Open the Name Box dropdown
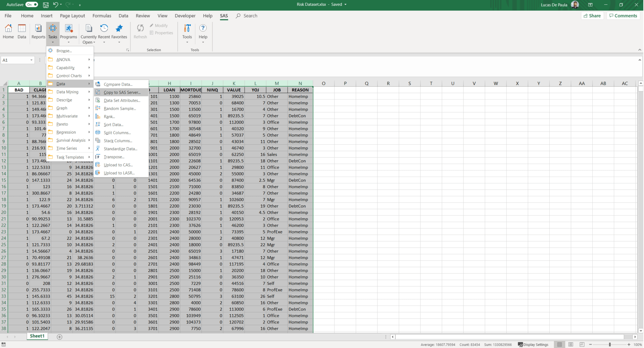The width and height of the screenshot is (644, 348). pos(32,60)
